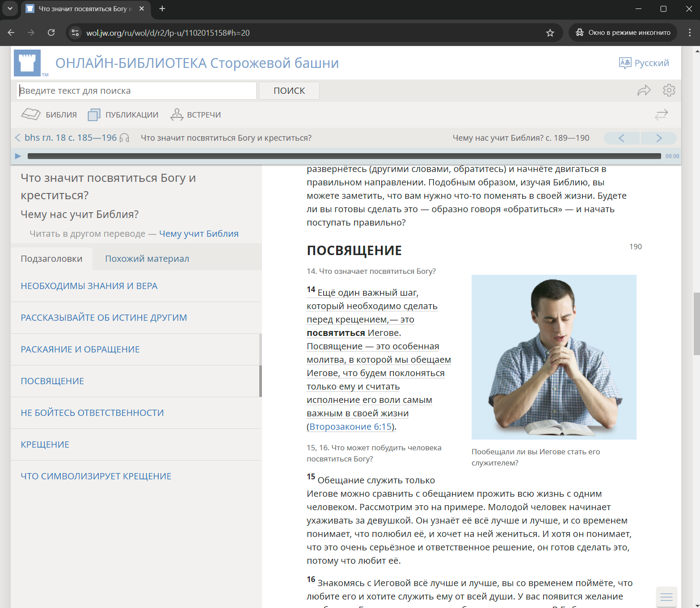Screen dimensions: 700x608
Task: View site information icon in address bar
Action: click(x=75, y=33)
